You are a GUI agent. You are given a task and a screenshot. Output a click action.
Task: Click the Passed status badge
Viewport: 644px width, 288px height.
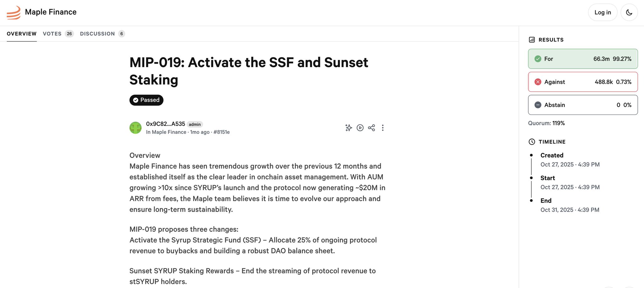pyautogui.click(x=146, y=100)
